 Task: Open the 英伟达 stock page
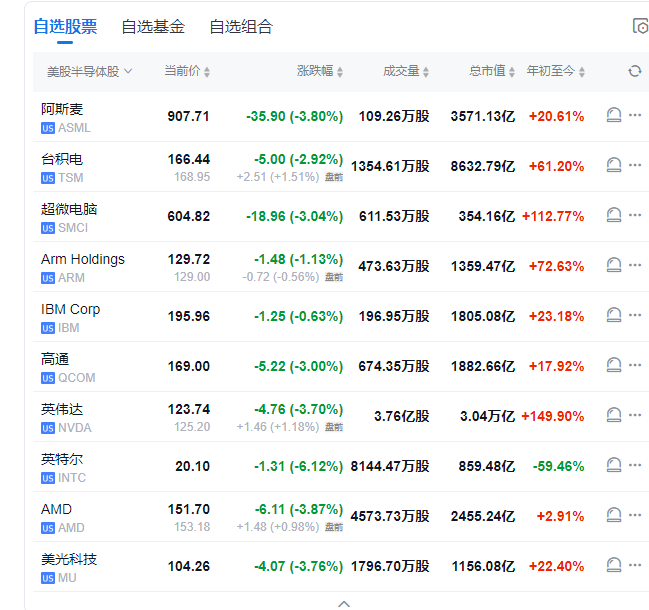pyautogui.click(x=62, y=409)
